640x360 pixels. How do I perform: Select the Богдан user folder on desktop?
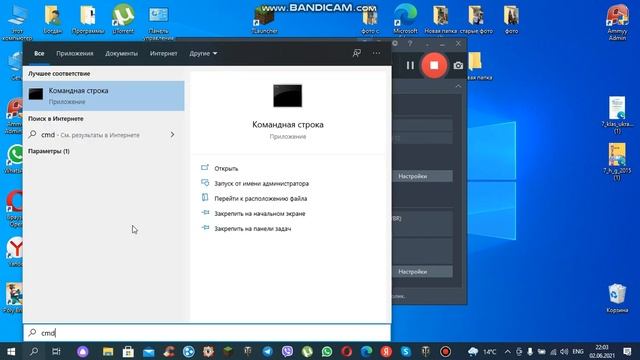(x=53, y=19)
